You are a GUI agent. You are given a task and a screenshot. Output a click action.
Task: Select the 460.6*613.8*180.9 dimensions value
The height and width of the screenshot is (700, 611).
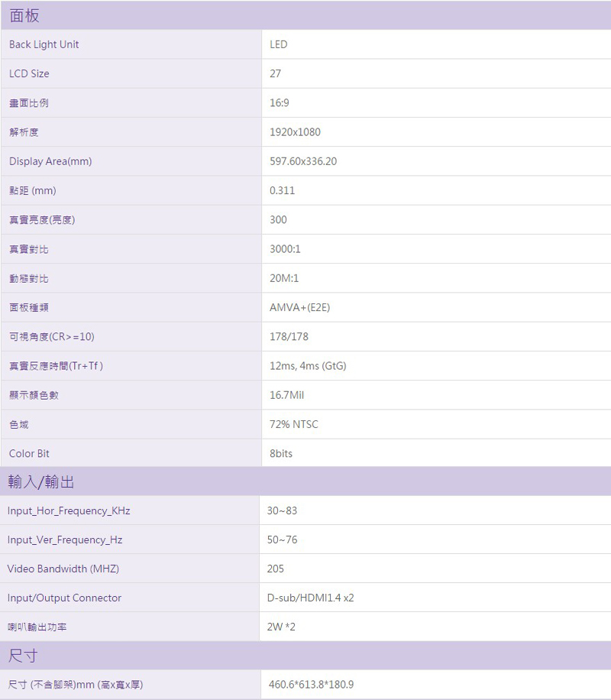(x=310, y=684)
